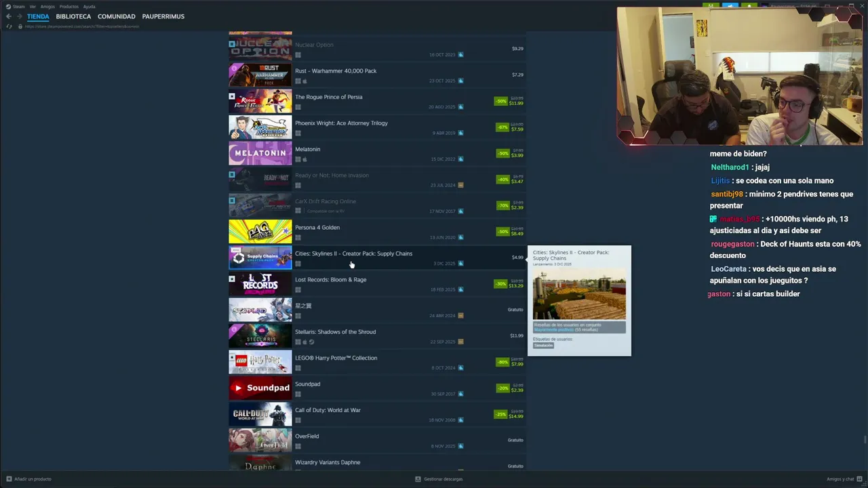
Task: Click the review icon on Phoenix Wright row
Action: [460, 133]
